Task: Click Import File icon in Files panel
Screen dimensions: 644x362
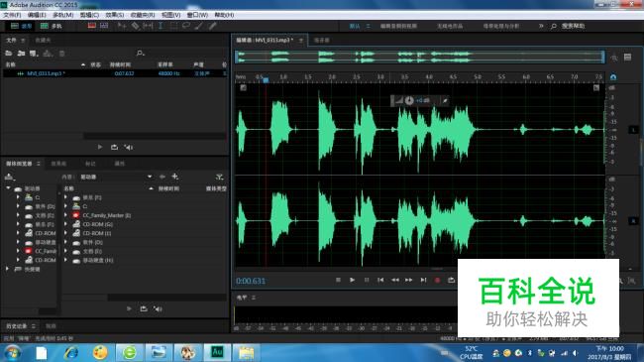Action: pos(22,54)
